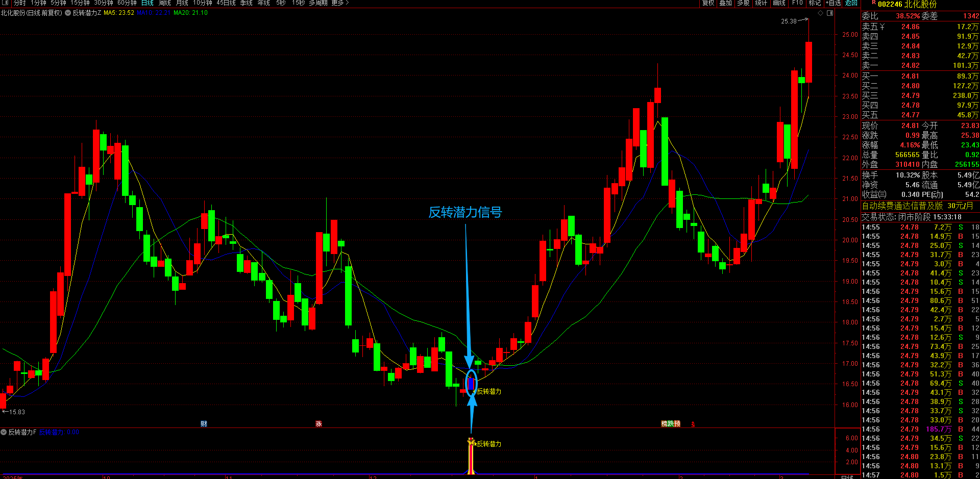Click the 标记 mark button
The height and width of the screenshot is (479, 980).
tap(815, 3)
